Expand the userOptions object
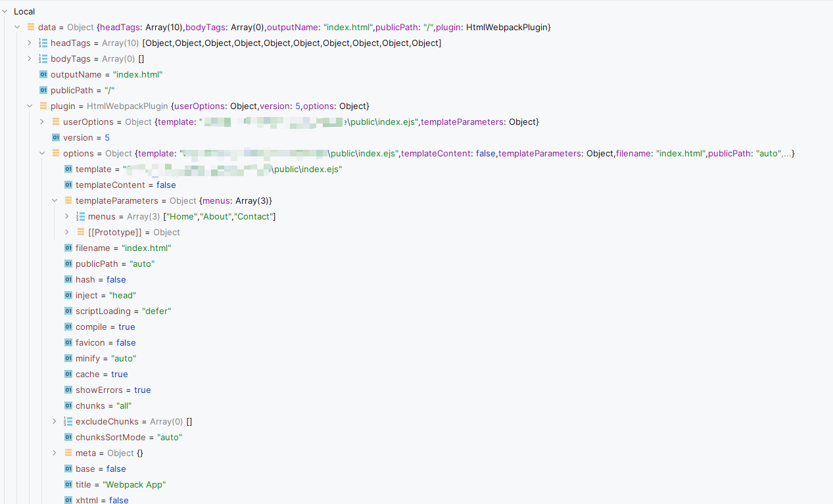 coord(41,122)
